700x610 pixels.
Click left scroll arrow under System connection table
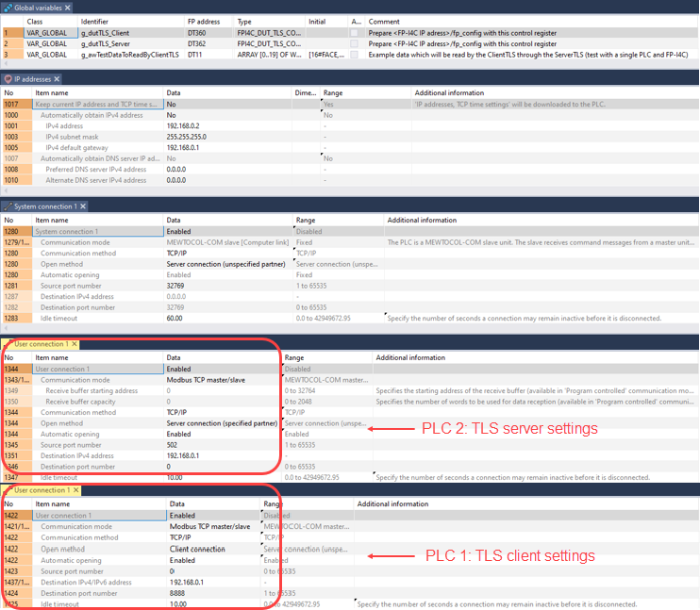[6, 328]
